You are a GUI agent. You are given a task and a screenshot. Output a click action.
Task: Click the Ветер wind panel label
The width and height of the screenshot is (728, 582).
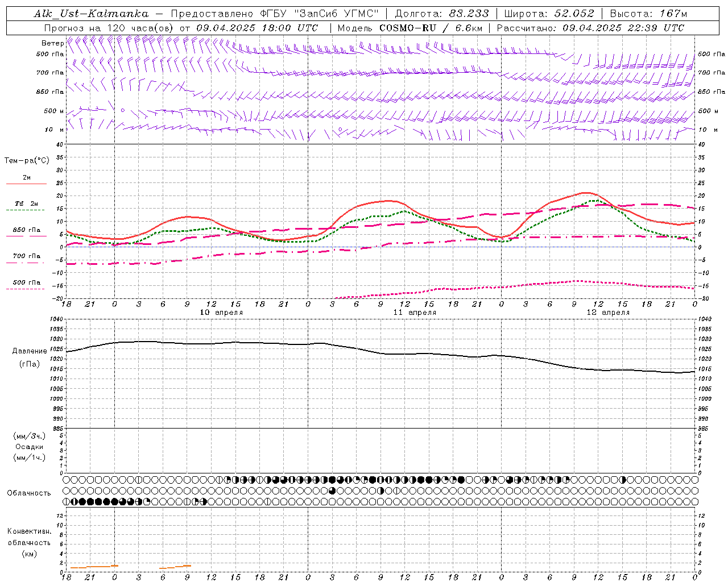(52, 43)
